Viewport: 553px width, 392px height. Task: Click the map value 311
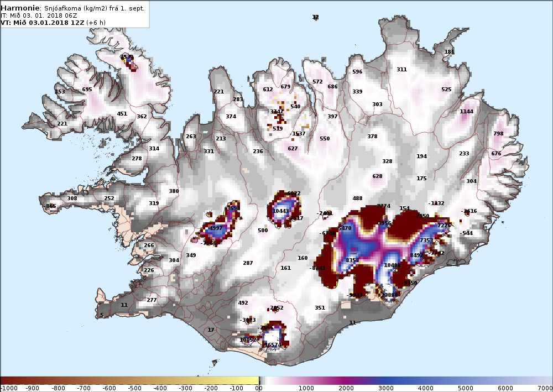(x=401, y=70)
